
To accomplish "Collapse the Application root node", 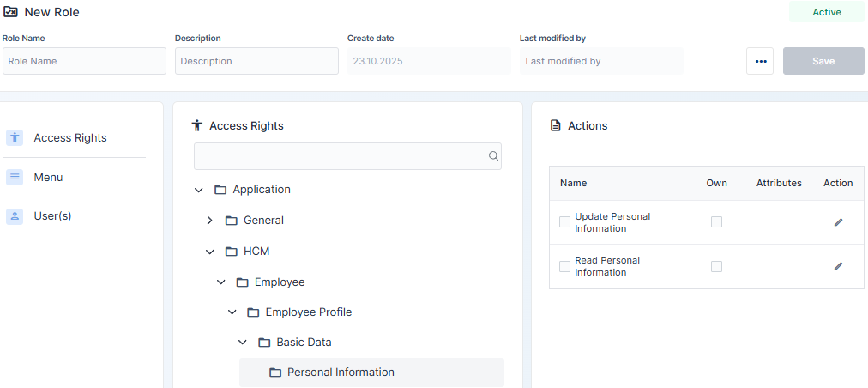I will 199,190.
